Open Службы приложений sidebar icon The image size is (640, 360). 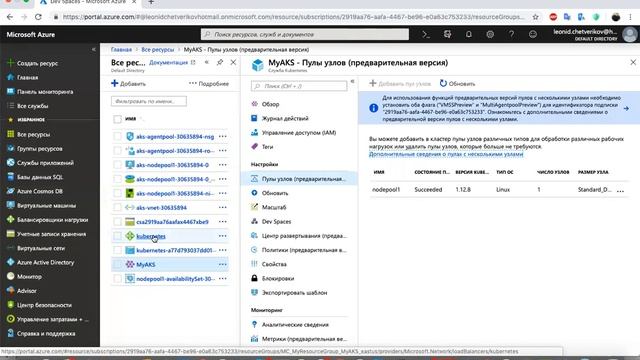11,162
